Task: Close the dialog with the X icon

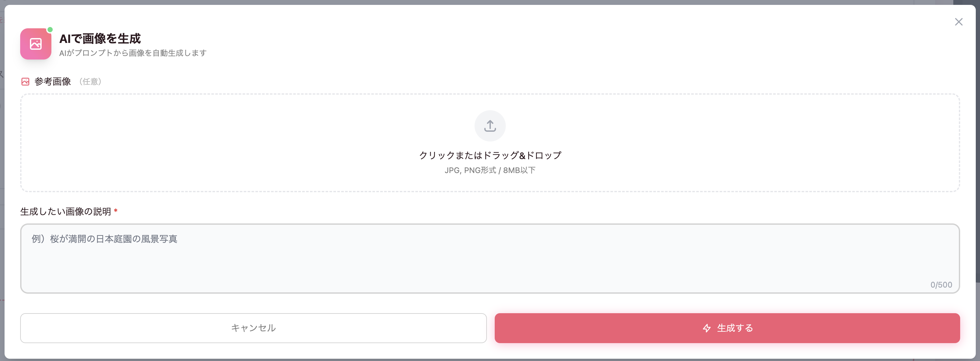Action: (959, 22)
